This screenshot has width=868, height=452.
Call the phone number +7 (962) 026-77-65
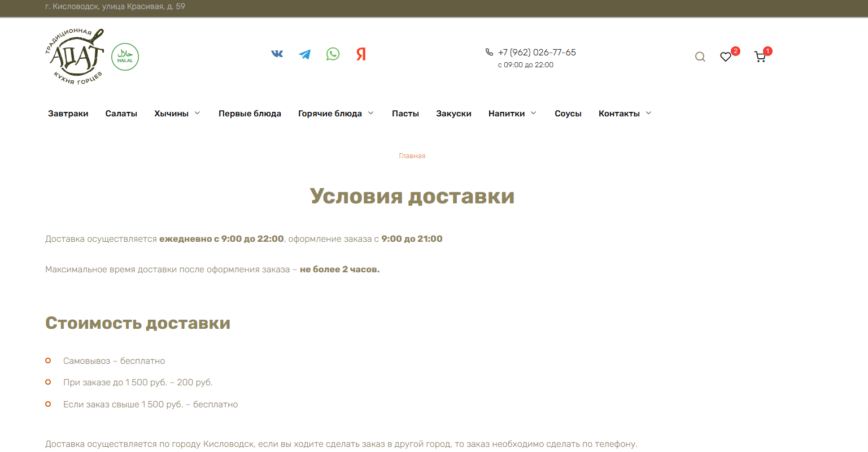(536, 53)
